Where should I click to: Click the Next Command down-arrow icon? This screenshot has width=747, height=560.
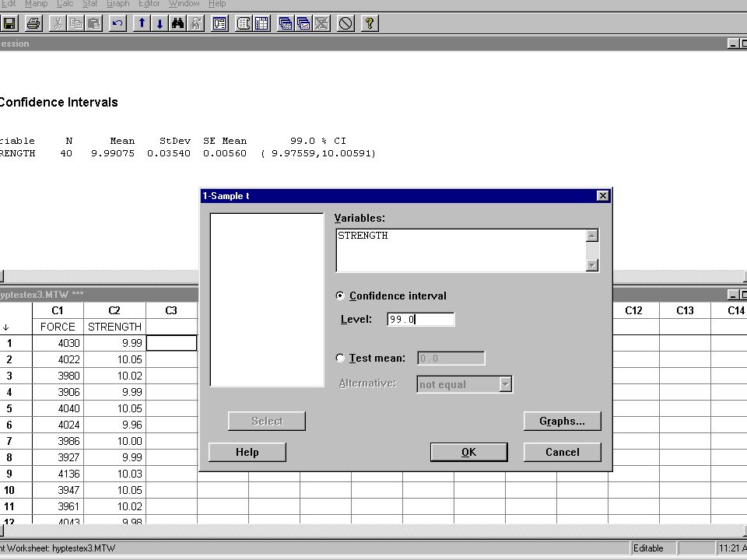160,23
